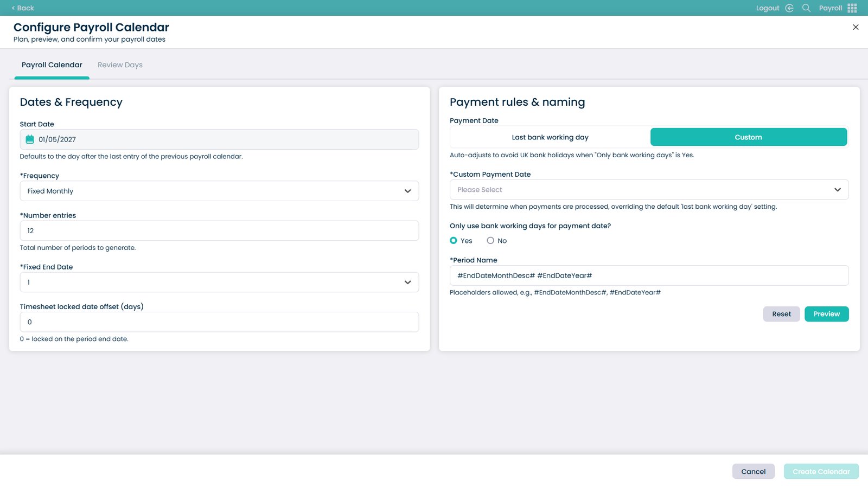Click the Create Calendar button

(821, 472)
